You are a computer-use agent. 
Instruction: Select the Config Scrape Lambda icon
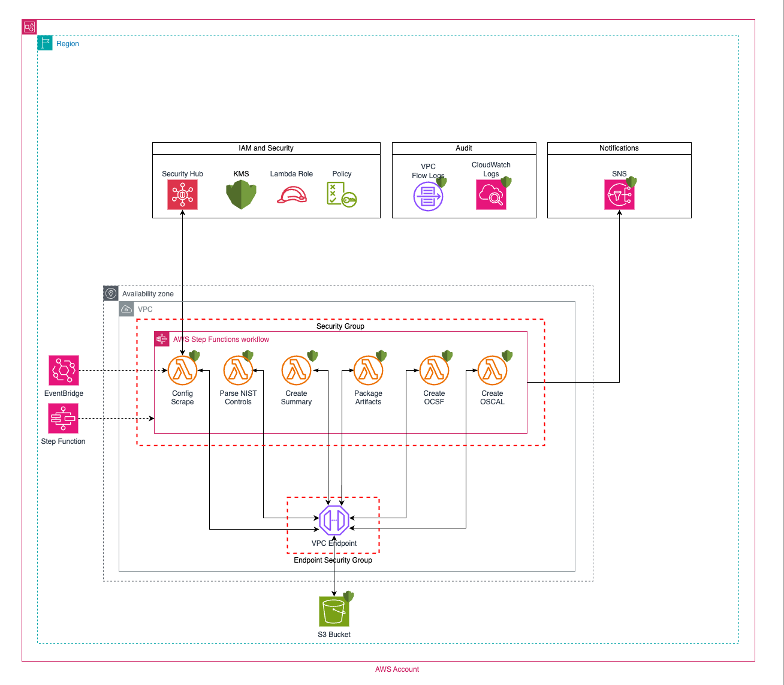pyautogui.click(x=182, y=371)
